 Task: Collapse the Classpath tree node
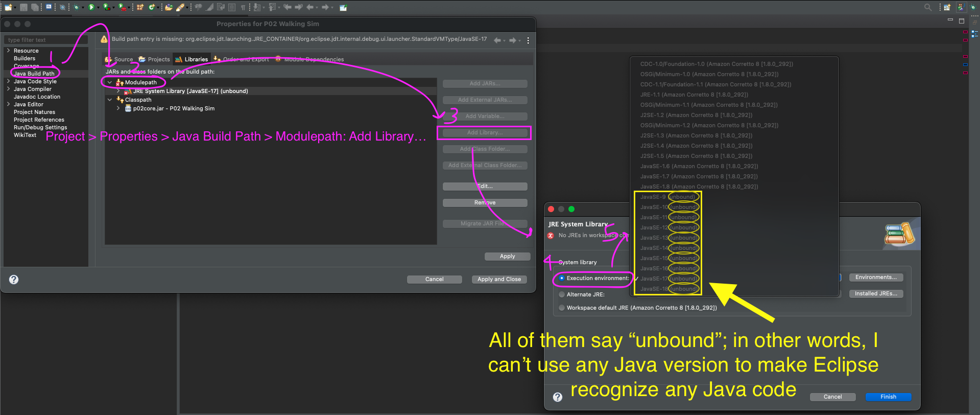[x=109, y=100]
